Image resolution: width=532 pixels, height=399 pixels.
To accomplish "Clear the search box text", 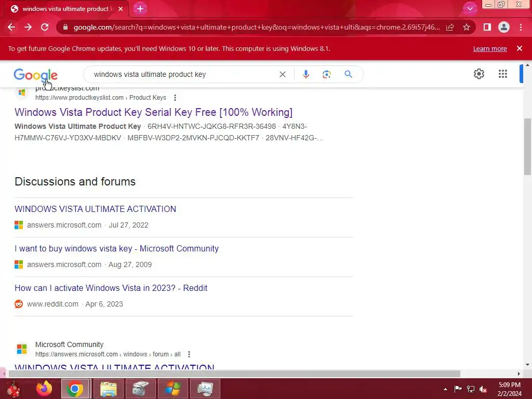I will point(282,74).
